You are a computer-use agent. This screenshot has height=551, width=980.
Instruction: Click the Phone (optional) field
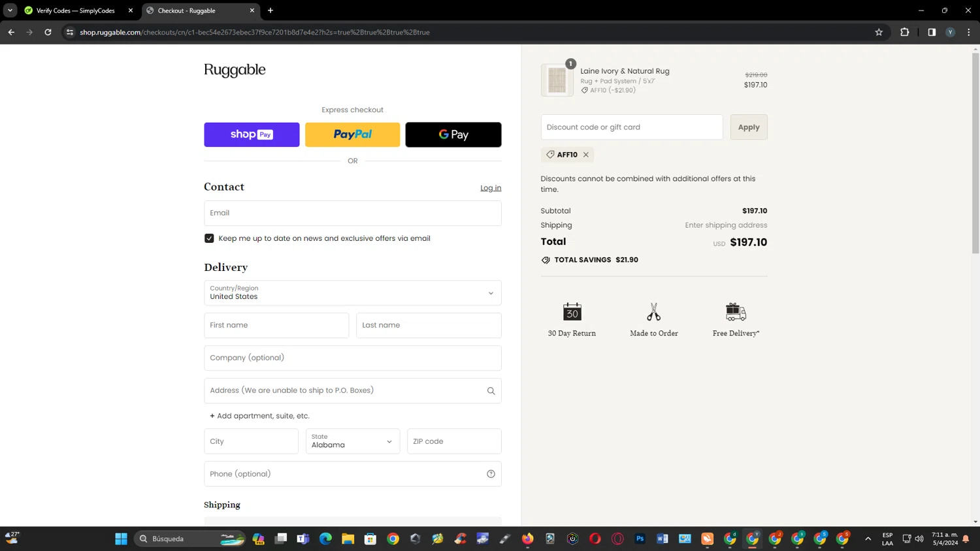point(353,474)
